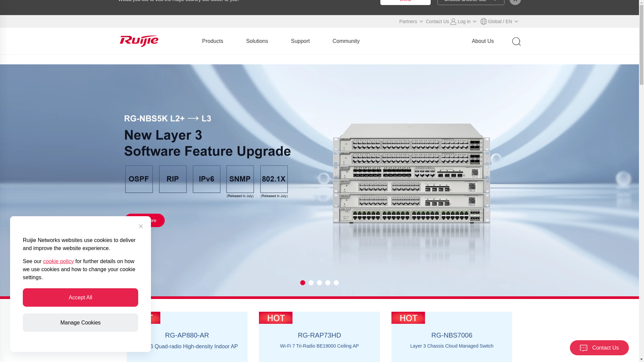Open the Solutions menu

coord(257,41)
